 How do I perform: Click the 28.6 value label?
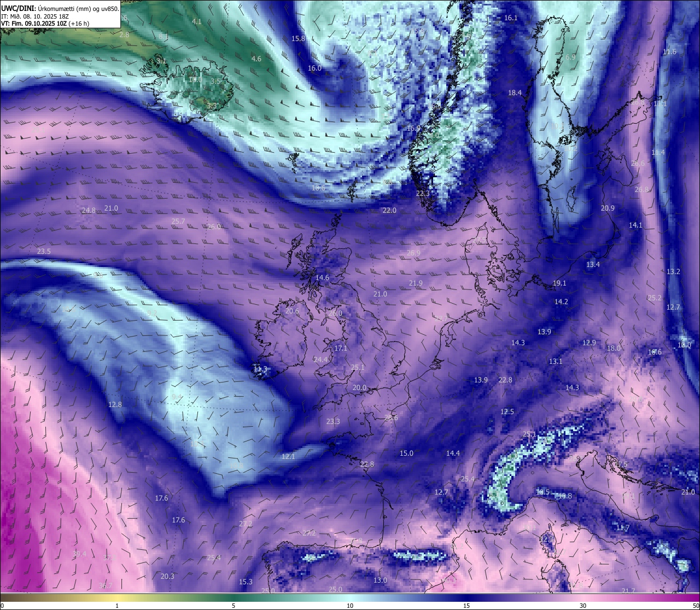(x=391, y=418)
